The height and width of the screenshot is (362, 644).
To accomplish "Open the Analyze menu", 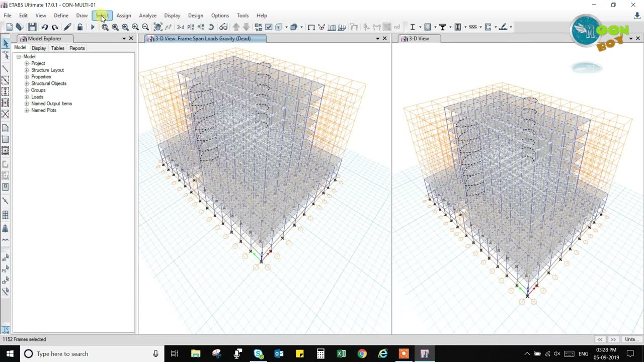I will click(148, 16).
